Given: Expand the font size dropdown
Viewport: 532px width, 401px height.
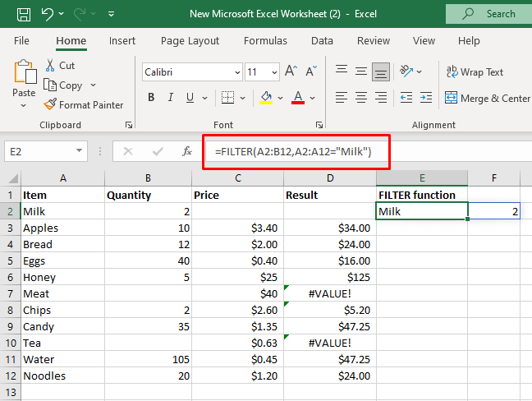Looking at the screenshot, I should [273, 71].
